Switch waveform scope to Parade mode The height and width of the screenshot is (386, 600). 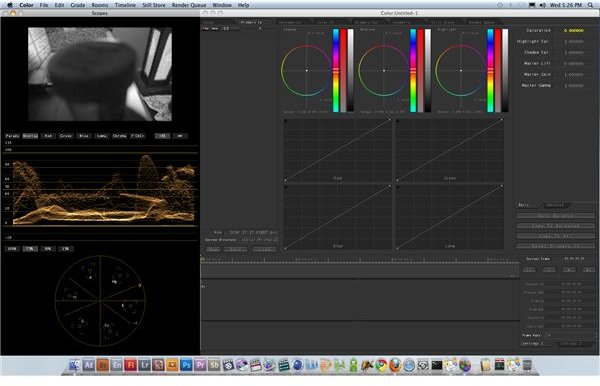coord(13,136)
